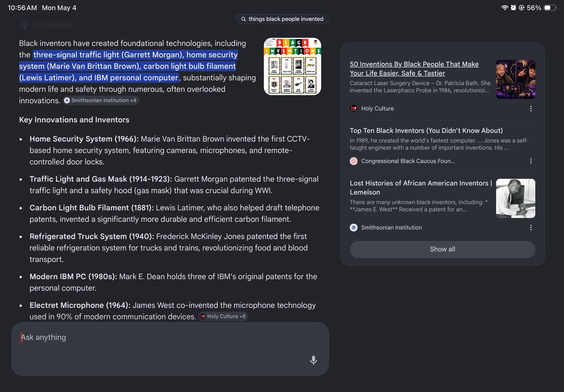Image resolution: width=564 pixels, height=392 pixels.
Task: Tap 'Home Security System (1966):' bullet label
Action: [84, 139]
